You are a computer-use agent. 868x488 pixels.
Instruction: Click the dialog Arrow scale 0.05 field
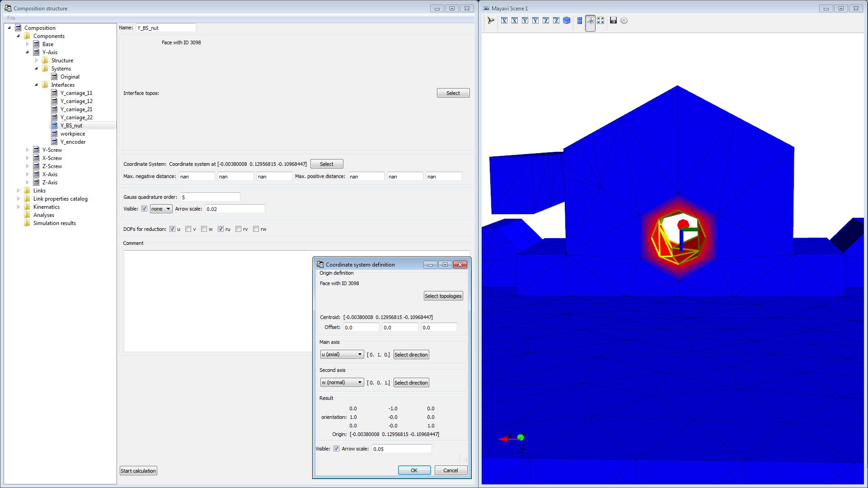point(402,449)
